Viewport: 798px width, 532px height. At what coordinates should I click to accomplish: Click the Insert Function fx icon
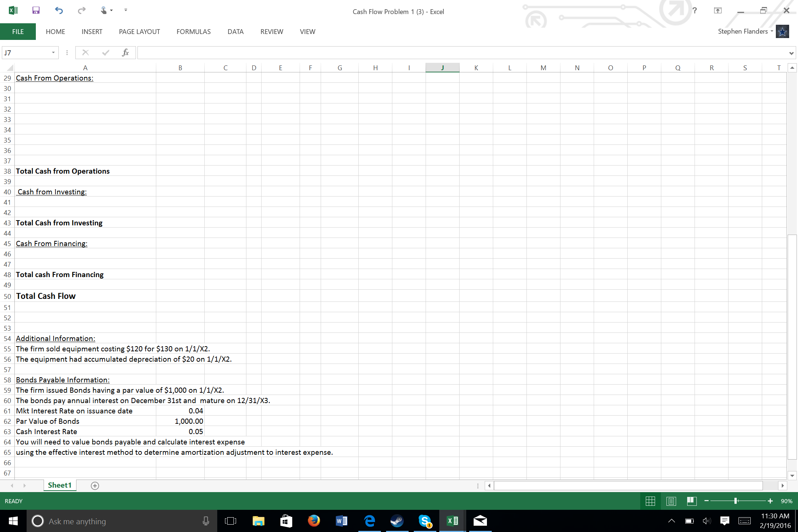125,52
